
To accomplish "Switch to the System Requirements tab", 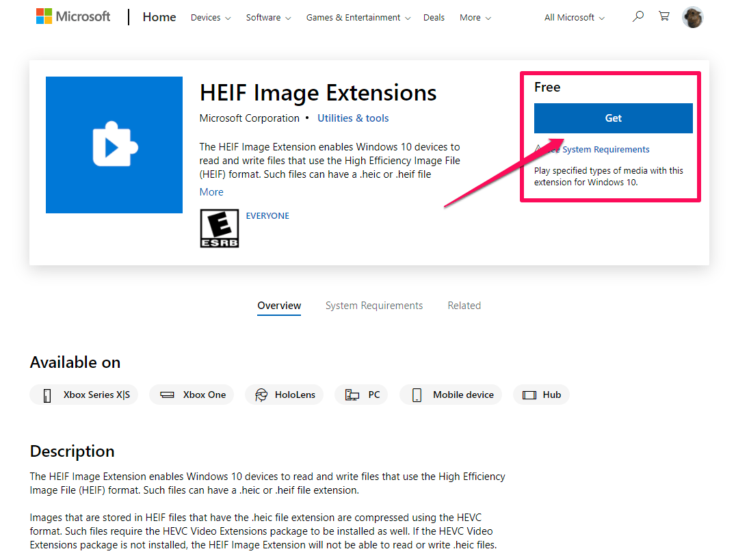I will pyautogui.click(x=374, y=306).
